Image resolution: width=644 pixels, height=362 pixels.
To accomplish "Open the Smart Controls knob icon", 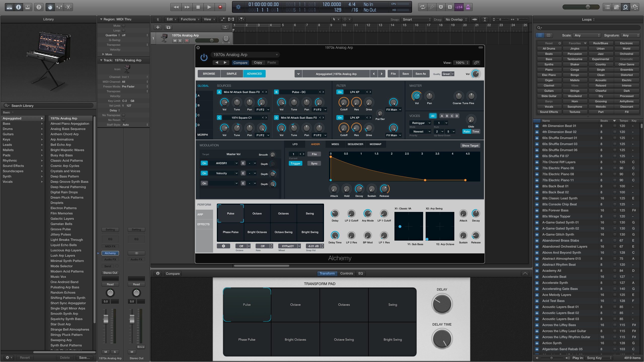I will pyautogui.click(x=50, y=7).
